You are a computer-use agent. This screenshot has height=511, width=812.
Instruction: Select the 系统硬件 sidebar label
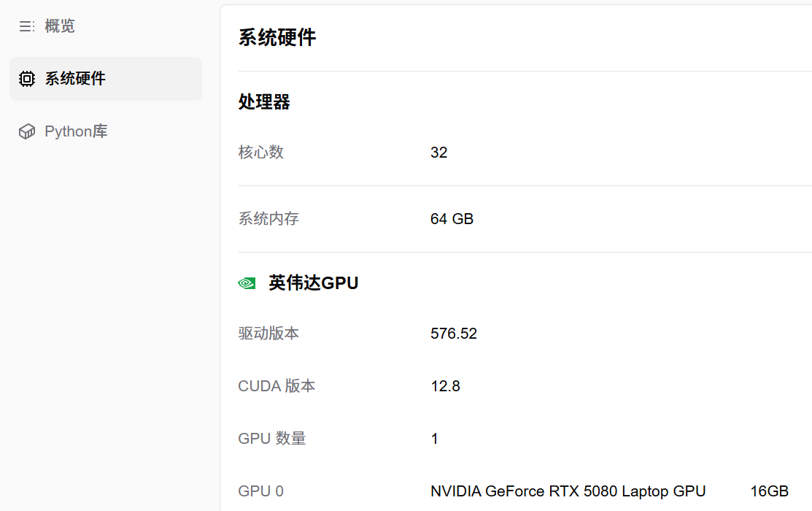(75, 79)
